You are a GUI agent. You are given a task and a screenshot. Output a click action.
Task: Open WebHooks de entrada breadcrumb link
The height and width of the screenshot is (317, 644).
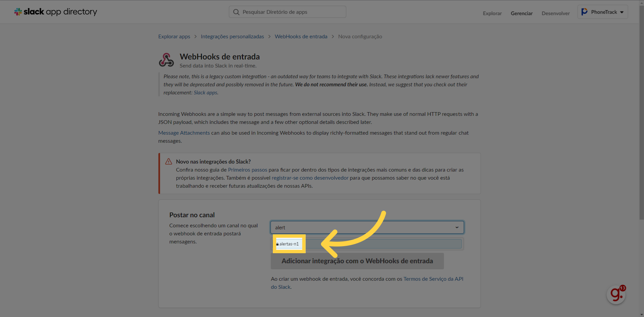301,36
